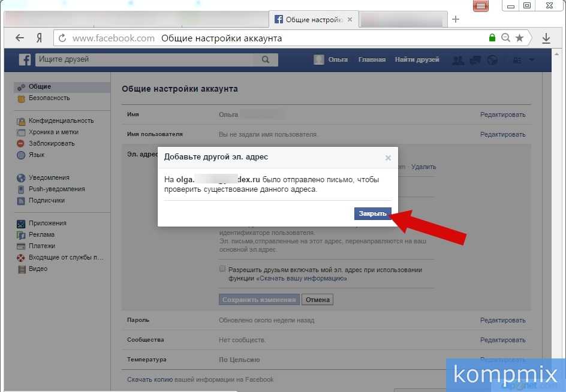Open notifications globe icon in header
Screen dimensions: 566x392
click(x=492, y=60)
